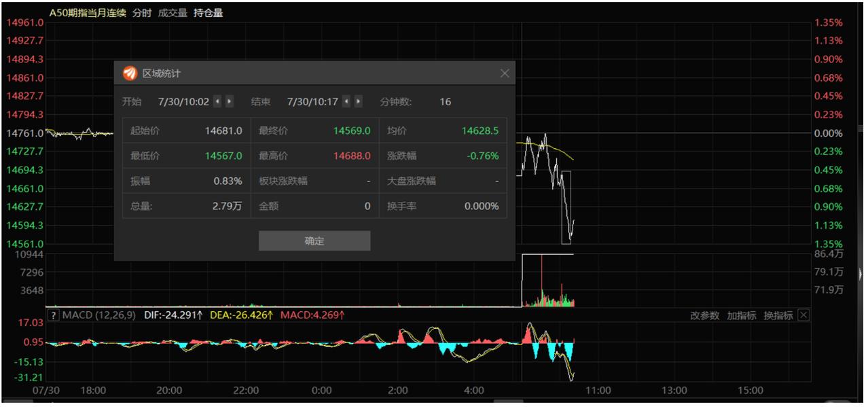Click the 最低价 value 14567.0
Viewport: 868px width, 407px height.
pos(223,156)
